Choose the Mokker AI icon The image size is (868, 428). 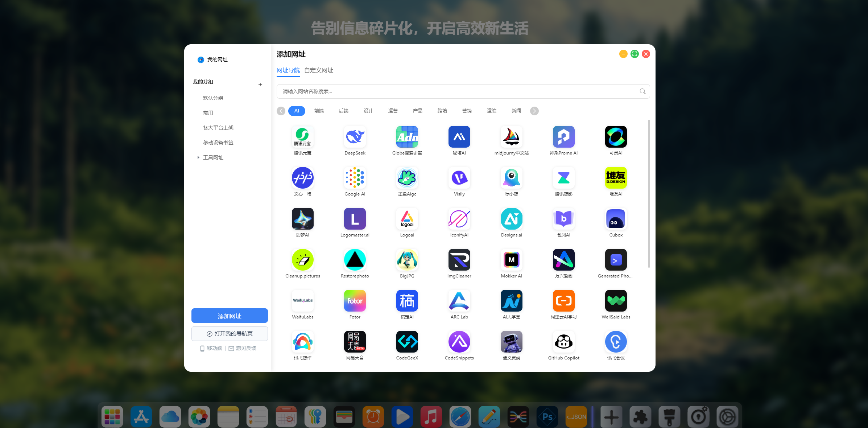click(x=511, y=260)
